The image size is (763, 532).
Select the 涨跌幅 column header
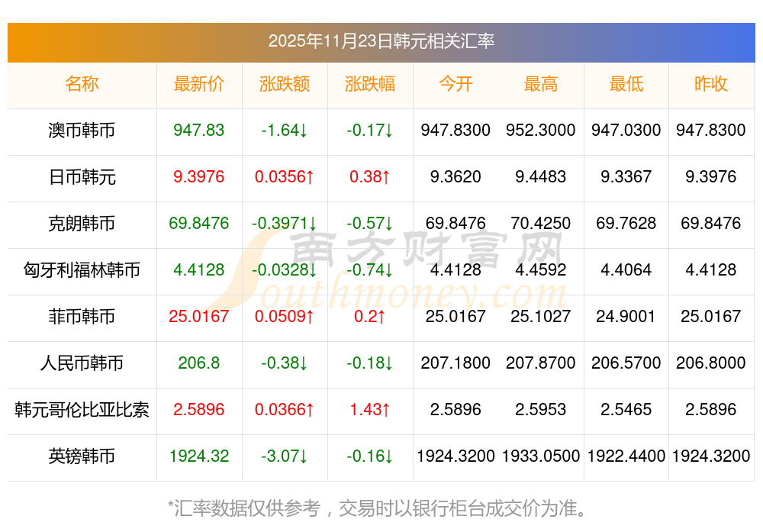(370, 84)
